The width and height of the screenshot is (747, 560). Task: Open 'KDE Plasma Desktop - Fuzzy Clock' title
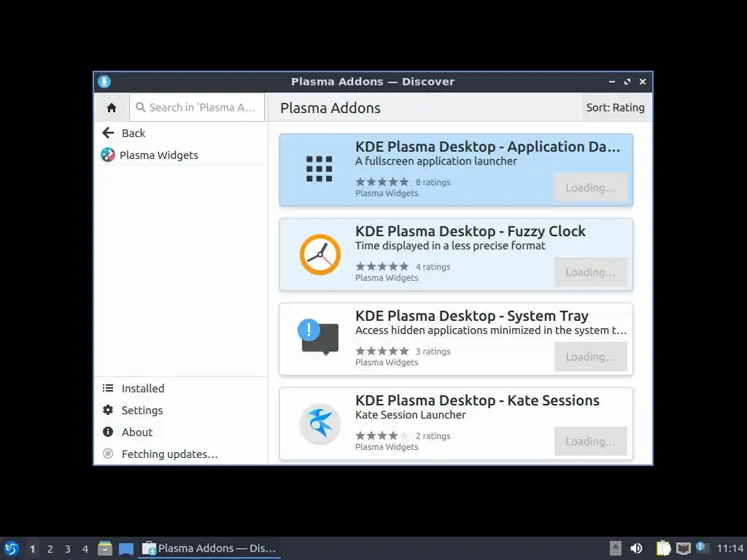471,231
